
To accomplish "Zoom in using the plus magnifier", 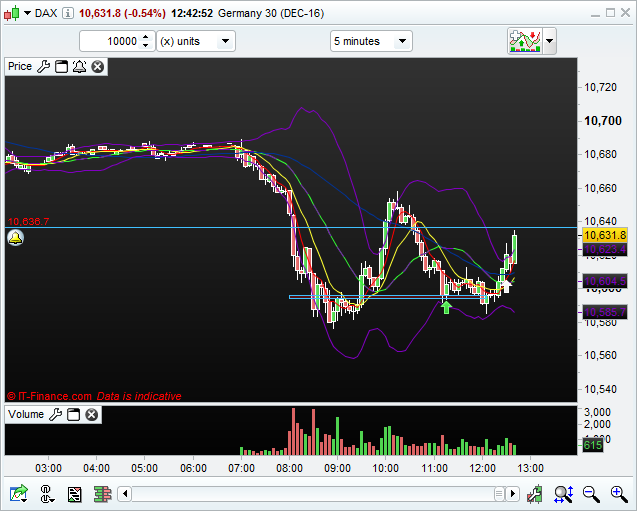I will 619,494.
